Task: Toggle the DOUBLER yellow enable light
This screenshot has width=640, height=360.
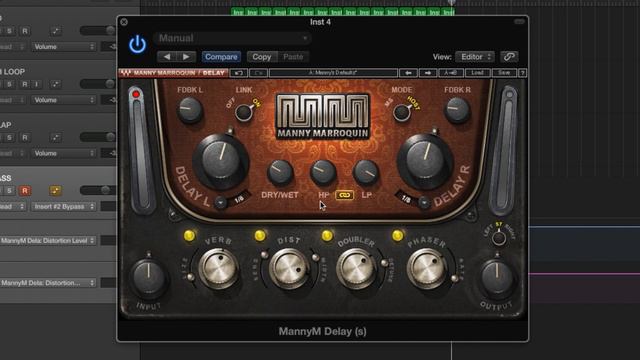Action: (327, 236)
